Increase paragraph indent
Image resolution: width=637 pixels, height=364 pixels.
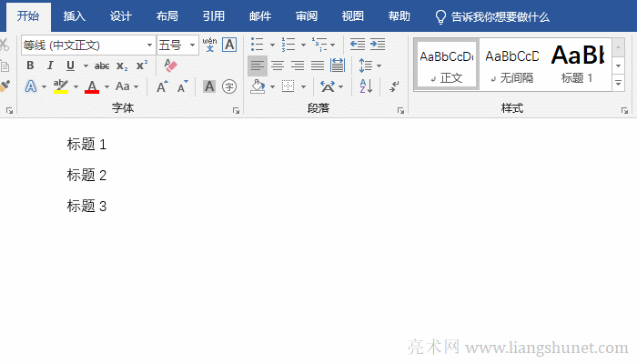[x=378, y=45]
